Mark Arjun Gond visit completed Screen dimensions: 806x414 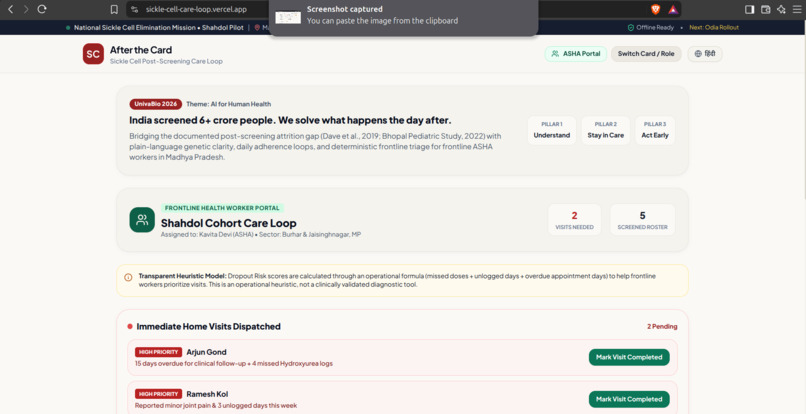point(629,357)
